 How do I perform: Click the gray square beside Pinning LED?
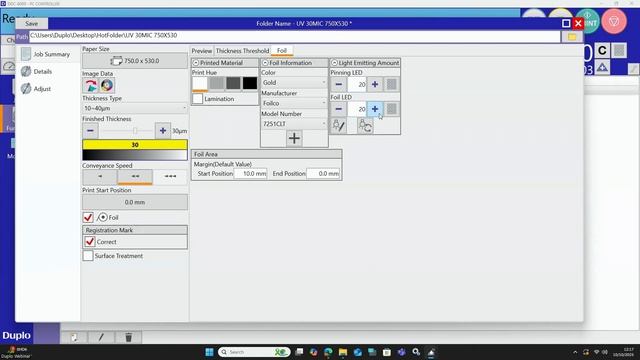[391, 84]
